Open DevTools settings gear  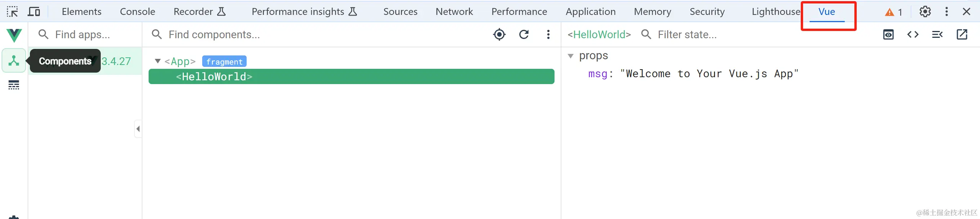point(925,11)
